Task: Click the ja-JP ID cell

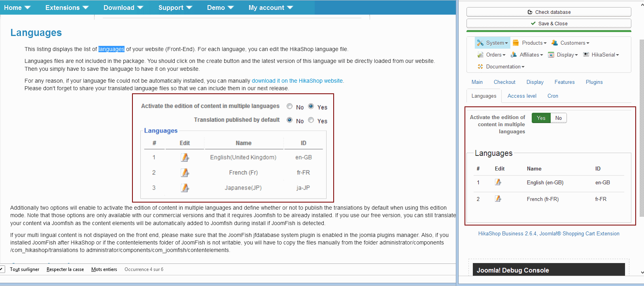Action: (303, 188)
